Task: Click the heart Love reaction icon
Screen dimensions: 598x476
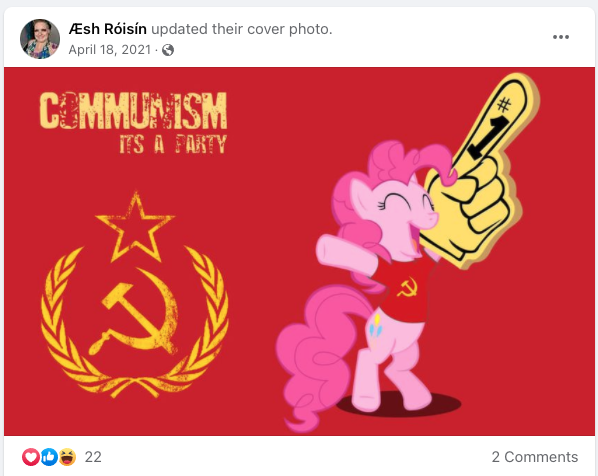Action: click(x=31, y=457)
